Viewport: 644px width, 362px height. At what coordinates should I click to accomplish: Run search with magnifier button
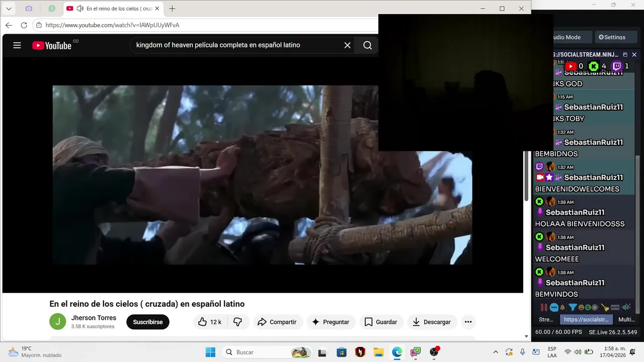368,45
